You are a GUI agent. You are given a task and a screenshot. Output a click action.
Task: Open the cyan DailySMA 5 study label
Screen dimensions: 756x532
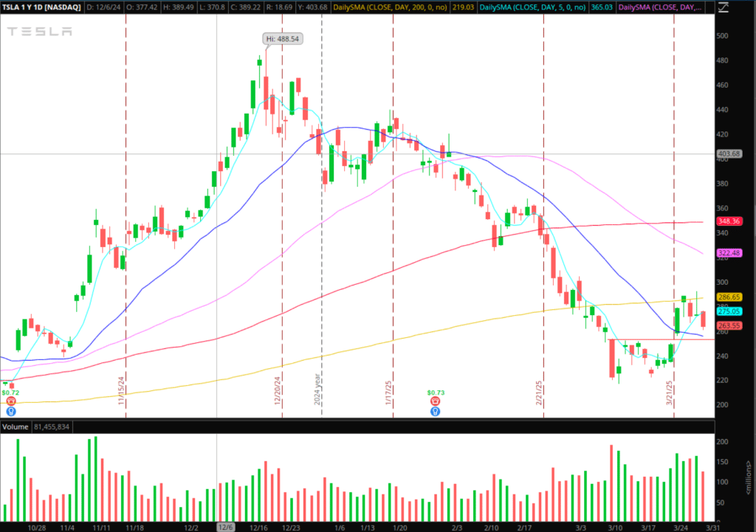[x=533, y=7]
